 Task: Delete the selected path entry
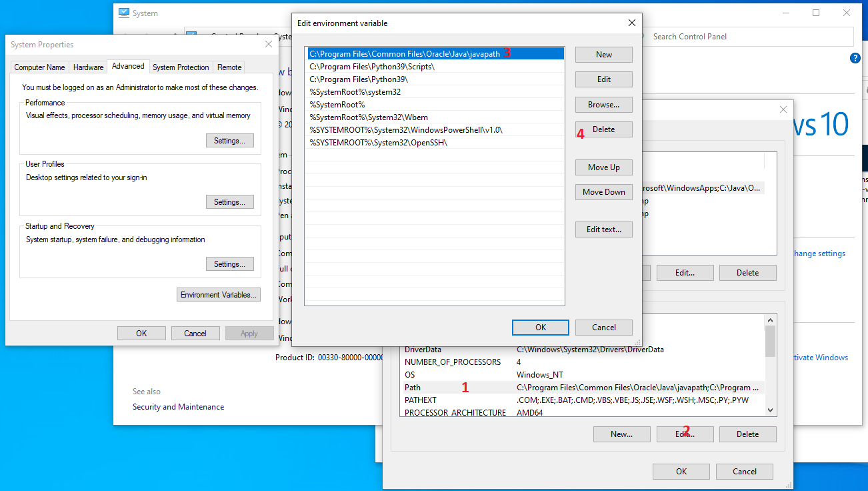point(604,129)
